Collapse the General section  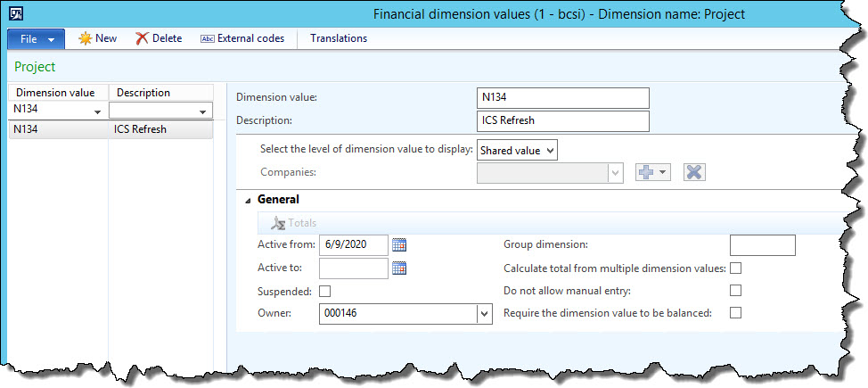tap(248, 201)
